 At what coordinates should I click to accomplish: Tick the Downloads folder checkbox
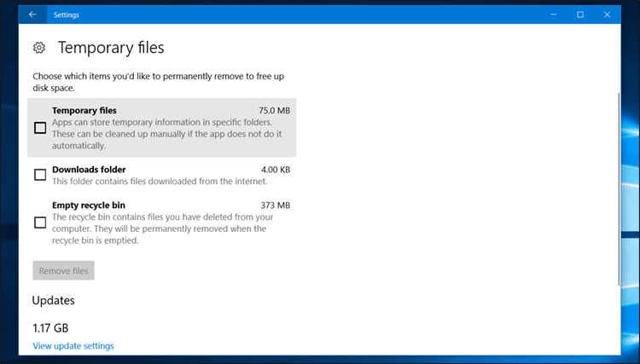(40, 175)
